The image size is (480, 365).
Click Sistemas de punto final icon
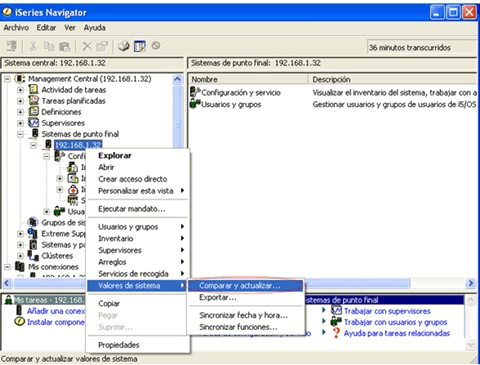coord(34,133)
